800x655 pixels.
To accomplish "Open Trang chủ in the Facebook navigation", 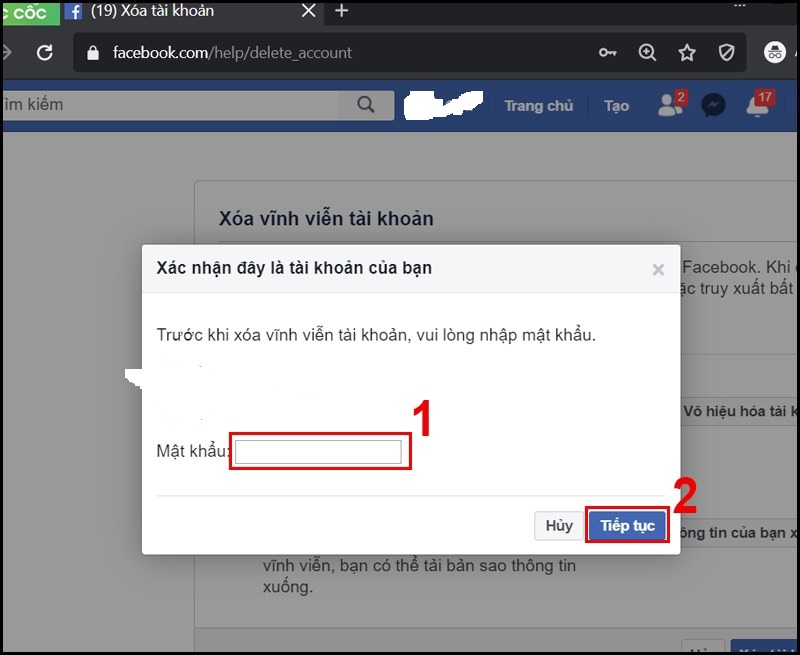I will pyautogui.click(x=537, y=106).
